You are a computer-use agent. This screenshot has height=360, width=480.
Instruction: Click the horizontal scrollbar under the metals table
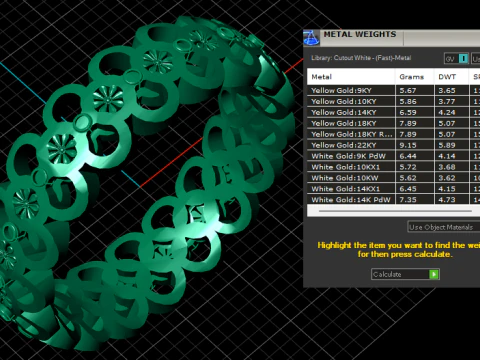pos(395,211)
